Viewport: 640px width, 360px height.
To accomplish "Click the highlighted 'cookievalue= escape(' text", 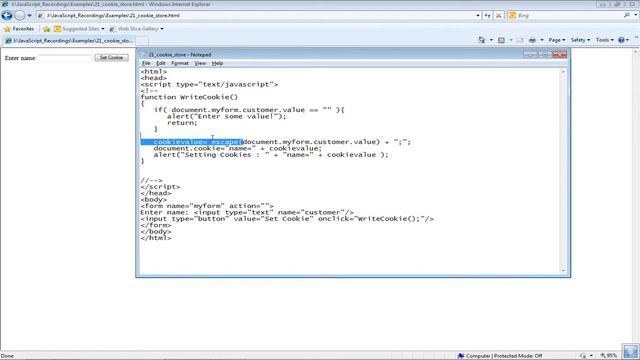I will click(x=192, y=142).
